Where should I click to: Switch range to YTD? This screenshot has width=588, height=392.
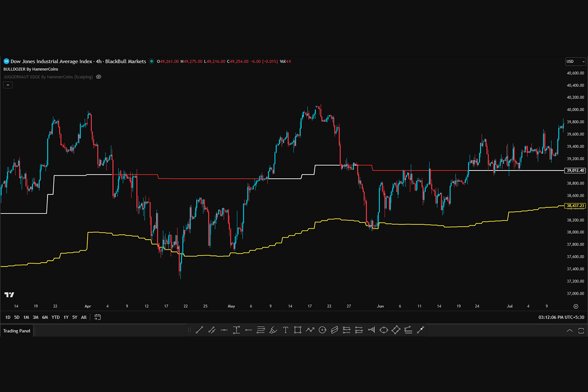coord(55,317)
